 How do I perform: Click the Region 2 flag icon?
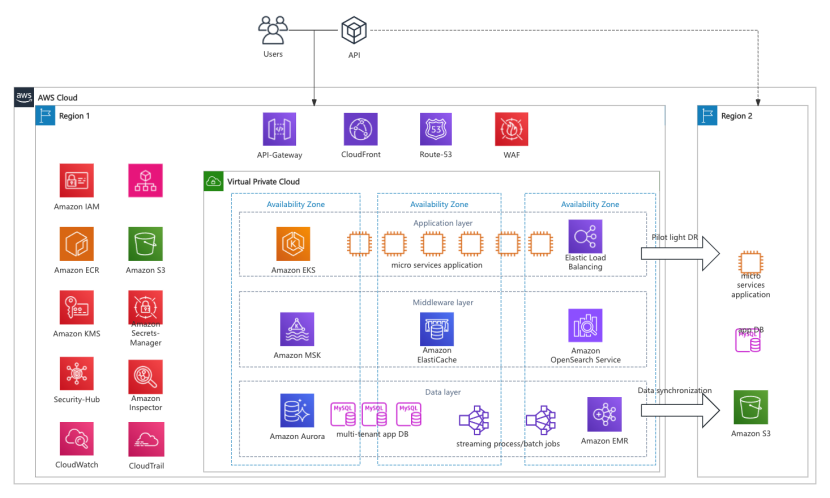(x=707, y=115)
